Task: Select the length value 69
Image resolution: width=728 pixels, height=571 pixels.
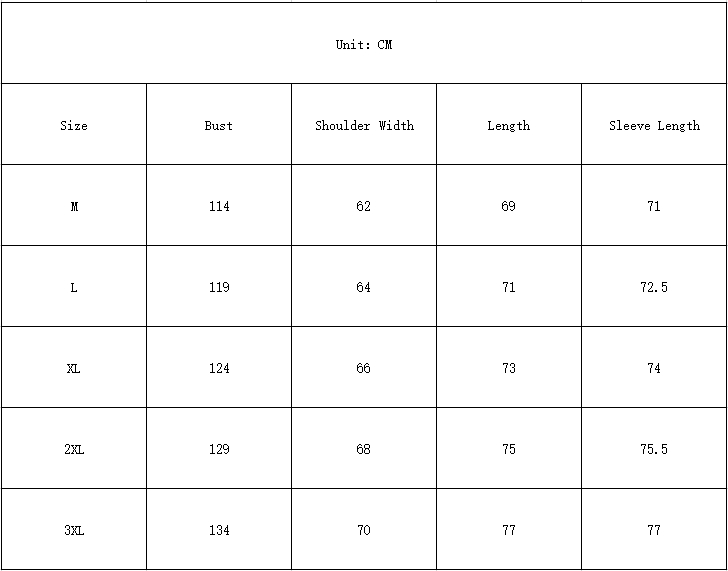Action: coord(509,207)
